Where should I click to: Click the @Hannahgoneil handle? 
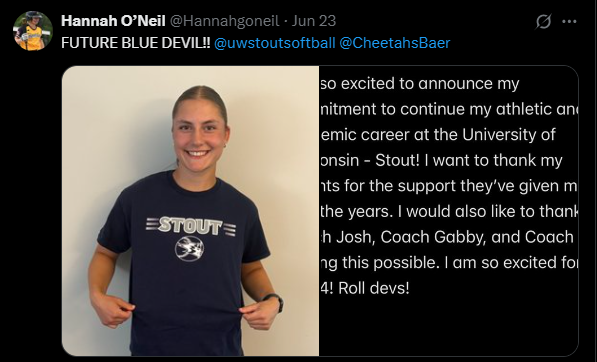coord(224,21)
